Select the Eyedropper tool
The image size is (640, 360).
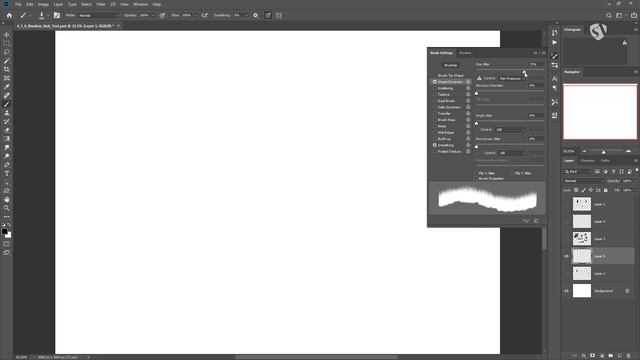(7, 87)
